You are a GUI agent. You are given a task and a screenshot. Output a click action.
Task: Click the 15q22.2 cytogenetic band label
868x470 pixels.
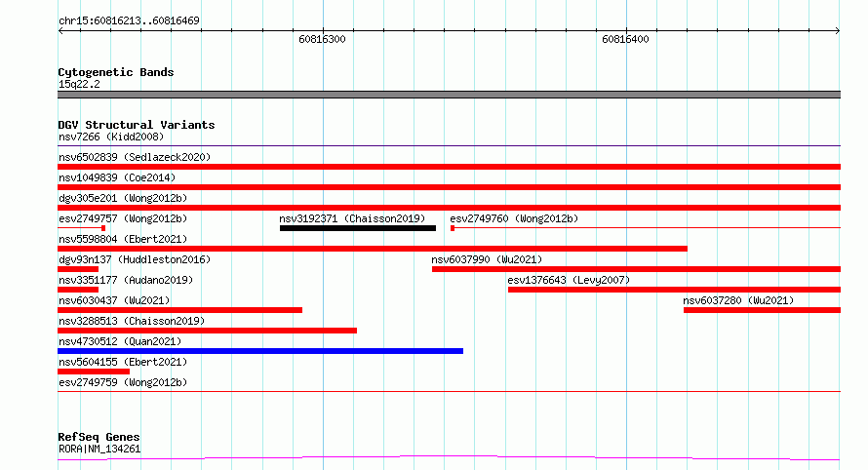pyautogui.click(x=79, y=85)
